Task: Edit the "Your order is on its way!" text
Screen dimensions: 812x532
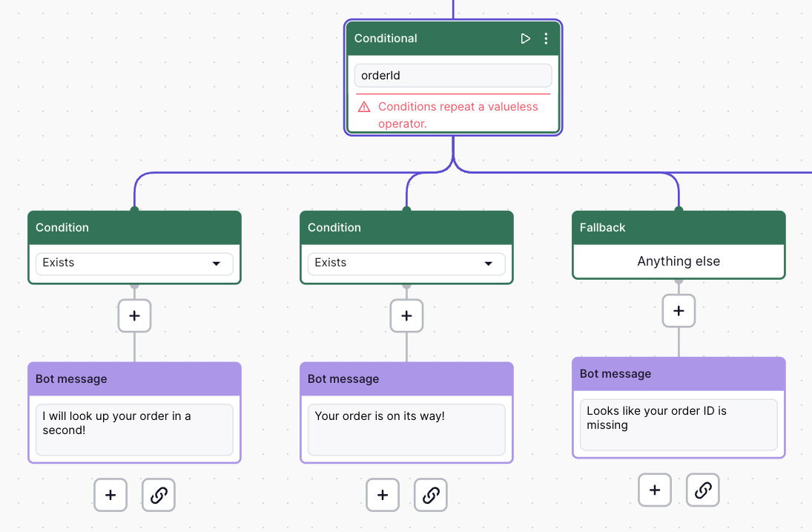Action: tap(406, 430)
